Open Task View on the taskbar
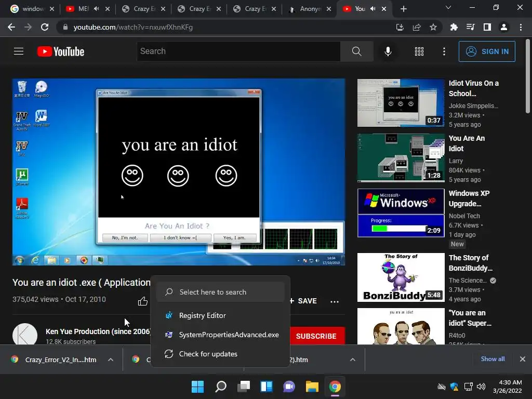The height and width of the screenshot is (399, 532). (x=243, y=387)
